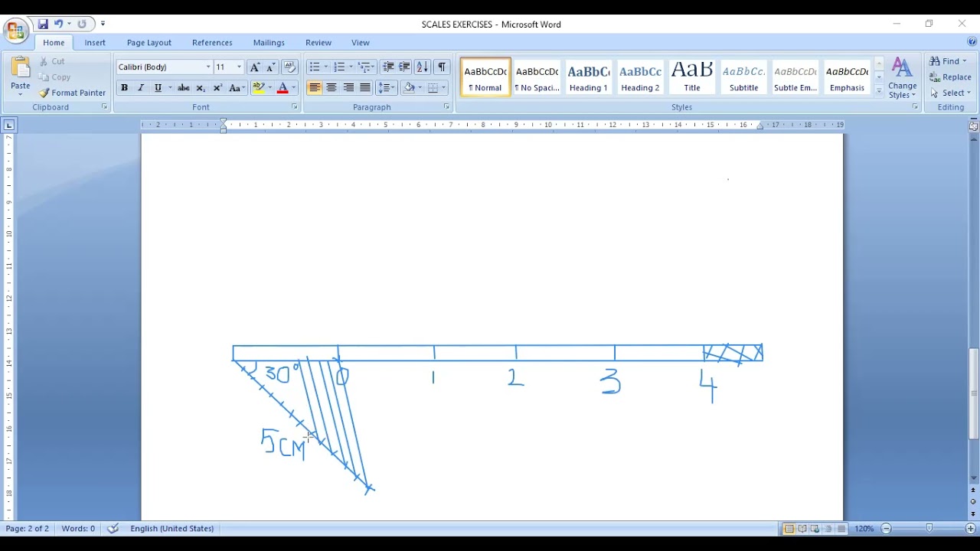Apply the Heading 1 style
Image resolution: width=980 pixels, height=551 pixels.
point(589,77)
